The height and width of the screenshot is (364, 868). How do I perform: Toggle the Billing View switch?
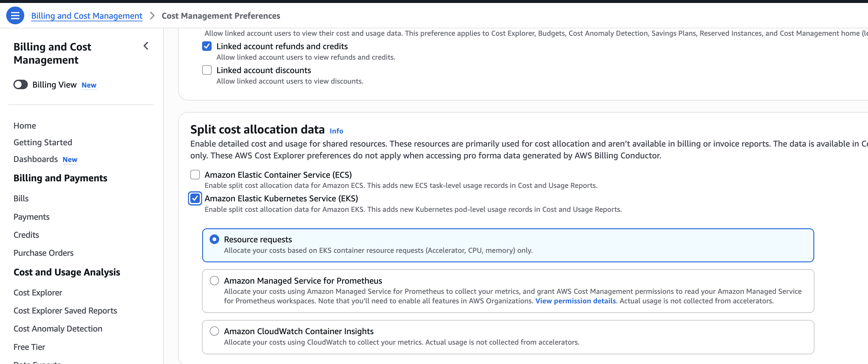pyautogui.click(x=21, y=85)
